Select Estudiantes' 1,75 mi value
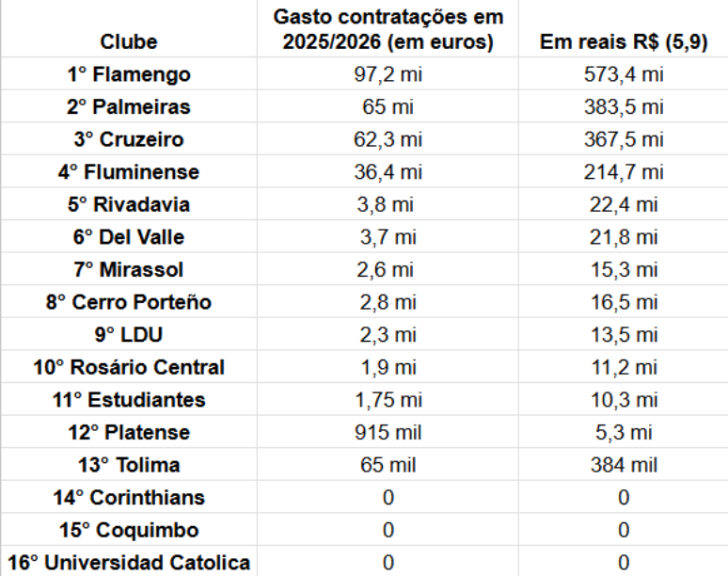The width and height of the screenshot is (728, 576). 388,399
